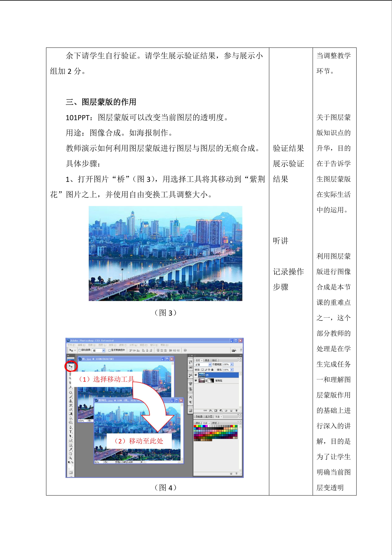Image resolution: width=392 pixels, height=555 pixels.
Task: Collapse the toolbox double-arrow
Action: [68, 356]
